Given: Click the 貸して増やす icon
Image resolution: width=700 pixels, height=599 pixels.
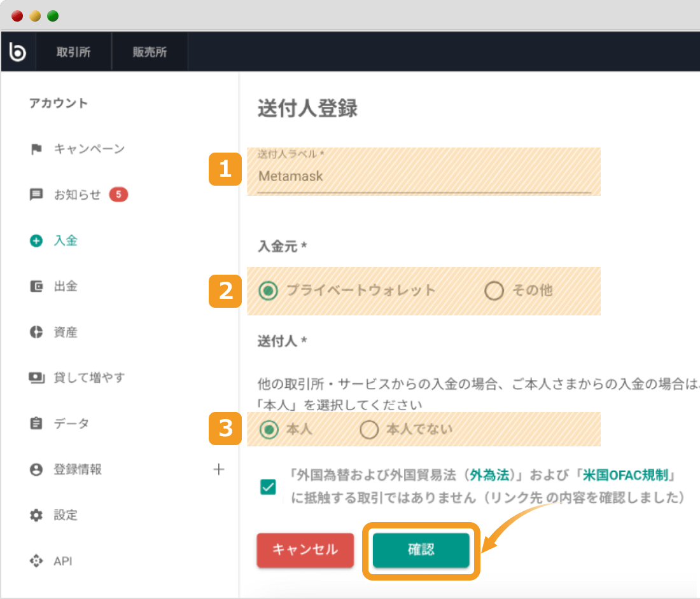Looking at the screenshot, I should [x=37, y=377].
